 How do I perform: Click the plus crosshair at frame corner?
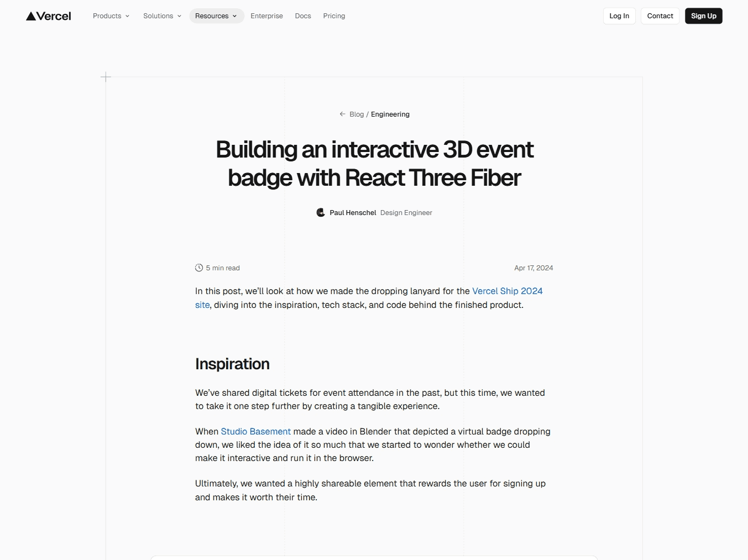(106, 77)
